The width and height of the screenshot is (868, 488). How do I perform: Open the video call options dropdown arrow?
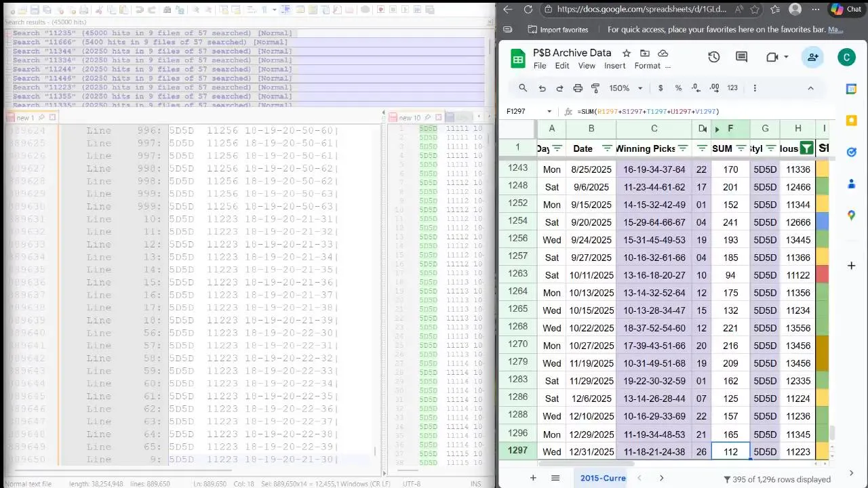tap(786, 58)
